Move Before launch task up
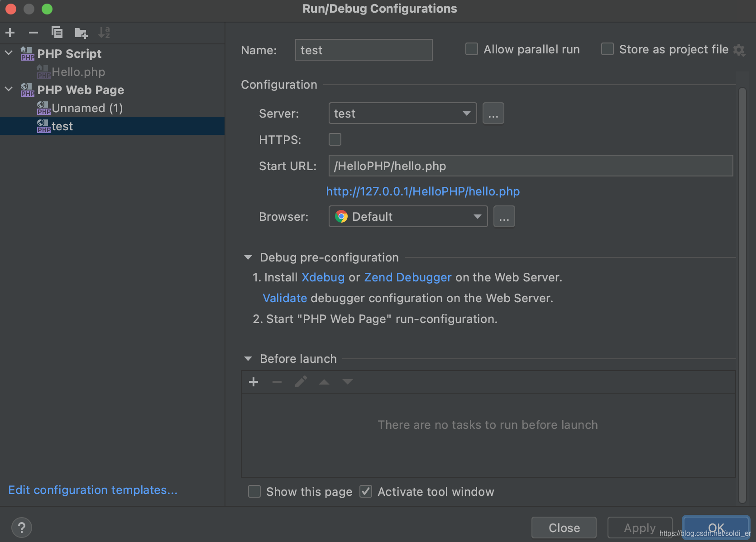 point(324,382)
